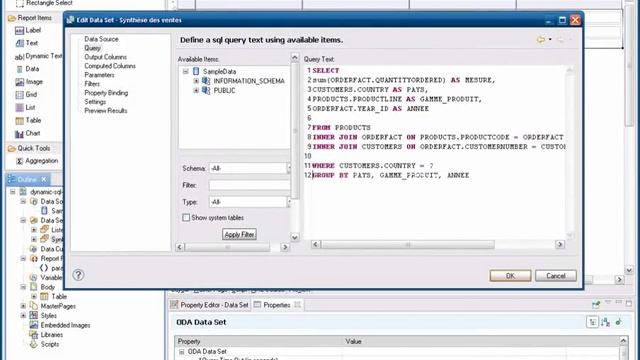Select the Label report item in palette
The image size is (640, 360).
click(x=28, y=30)
